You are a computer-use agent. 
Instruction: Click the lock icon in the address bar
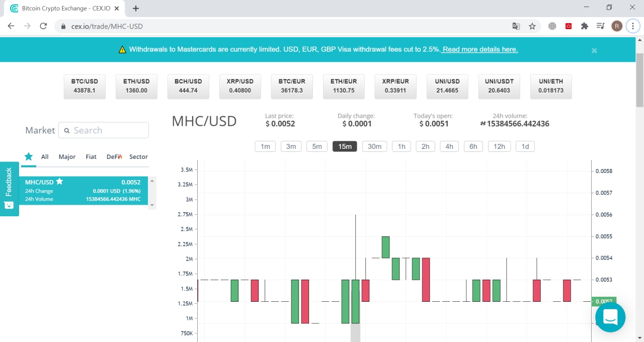point(63,26)
